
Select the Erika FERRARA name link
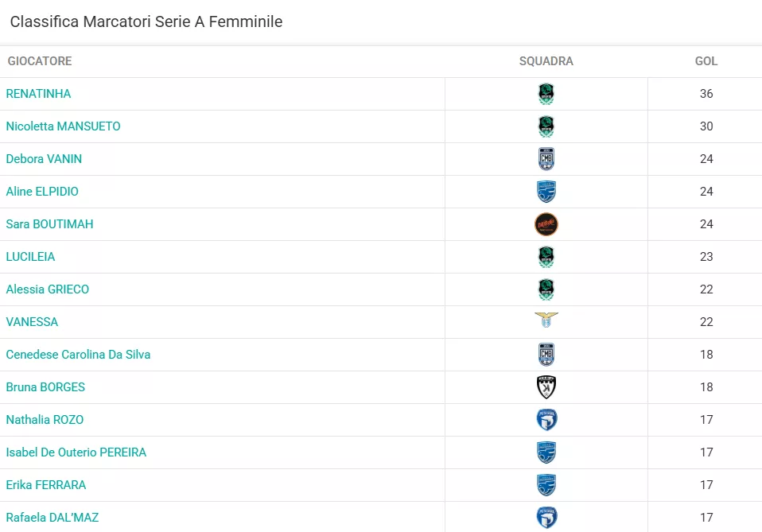pyautogui.click(x=46, y=485)
